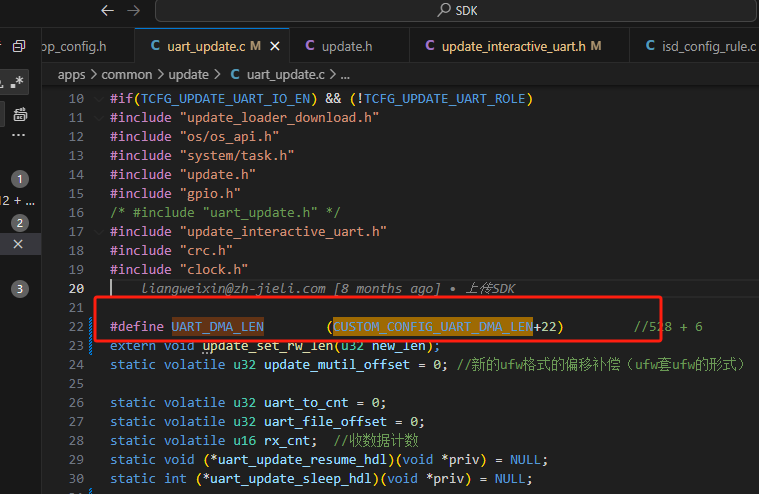The height and width of the screenshot is (494, 759).
Task: Toggle search details via the three dots
Action: (18, 135)
